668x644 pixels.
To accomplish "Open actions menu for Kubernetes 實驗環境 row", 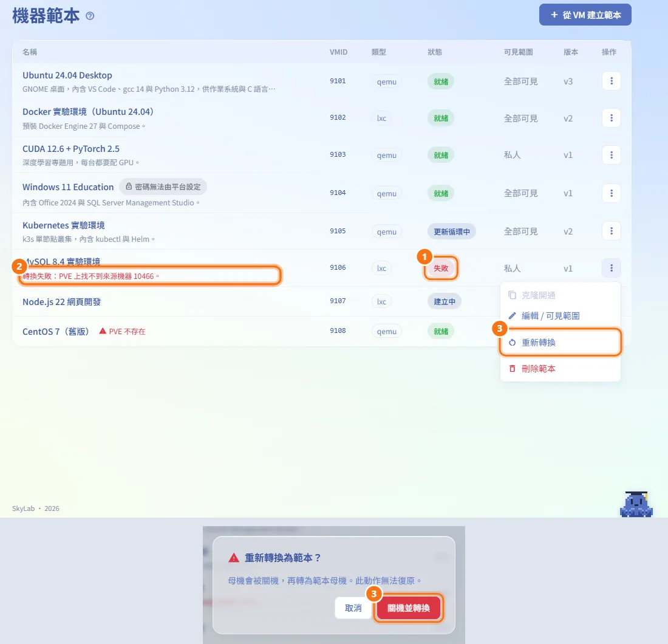I will point(612,231).
